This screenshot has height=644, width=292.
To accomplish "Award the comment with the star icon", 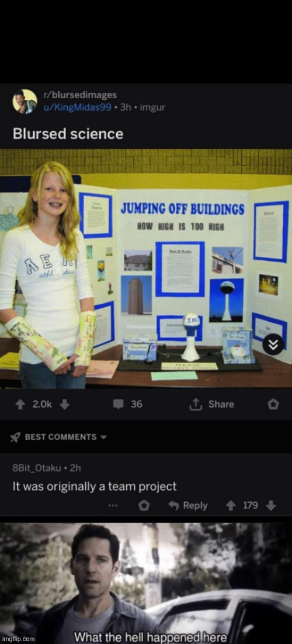I will (144, 506).
